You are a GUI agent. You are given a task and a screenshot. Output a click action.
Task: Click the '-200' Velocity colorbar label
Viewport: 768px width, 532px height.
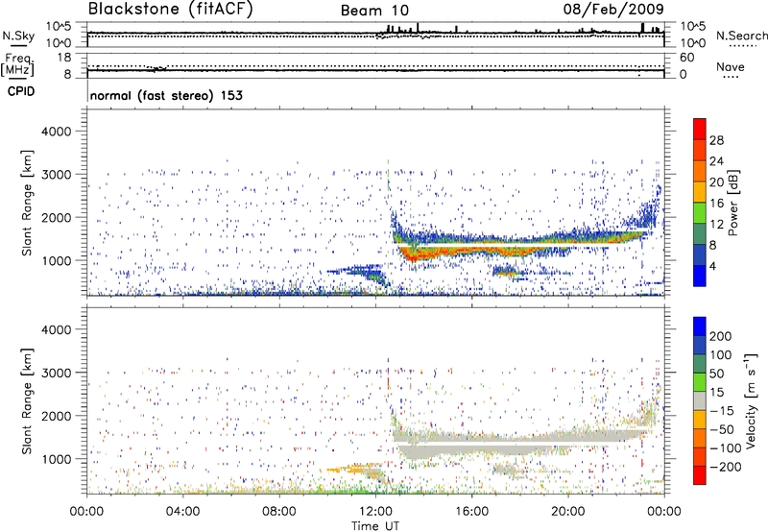tap(726, 467)
